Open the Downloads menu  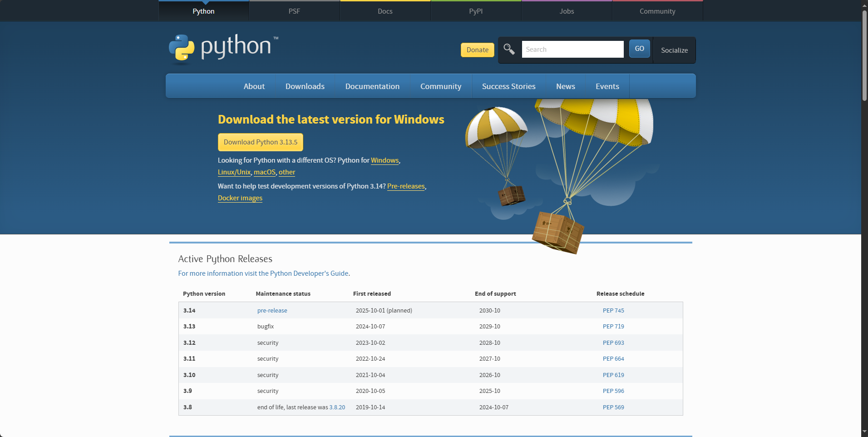tap(305, 86)
